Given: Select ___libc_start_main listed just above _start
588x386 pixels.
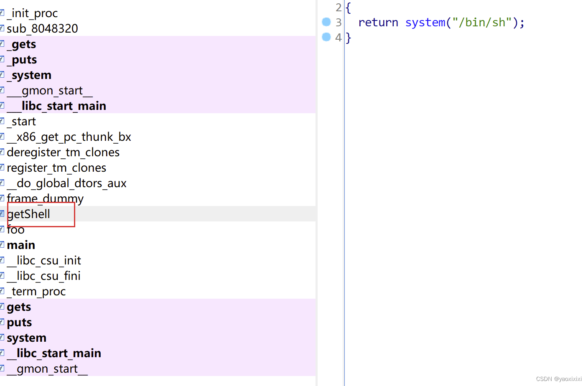Looking at the screenshot, I should (x=56, y=106).
